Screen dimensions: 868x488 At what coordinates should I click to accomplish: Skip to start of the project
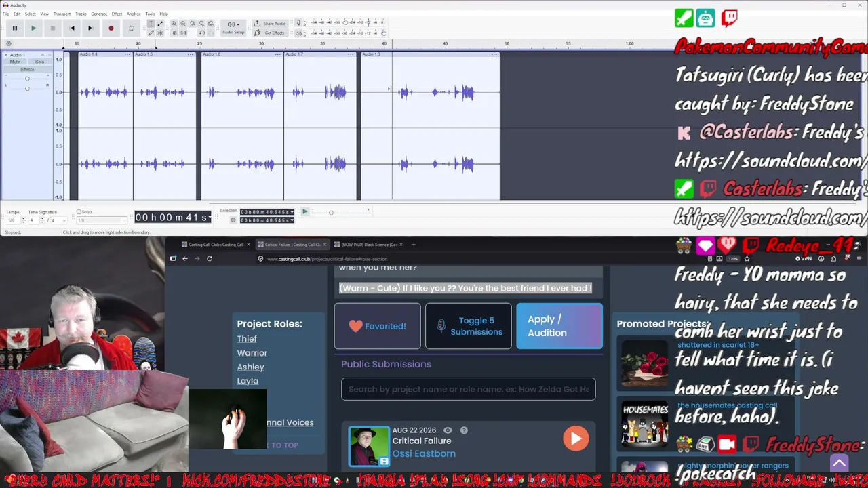(71, 28)
